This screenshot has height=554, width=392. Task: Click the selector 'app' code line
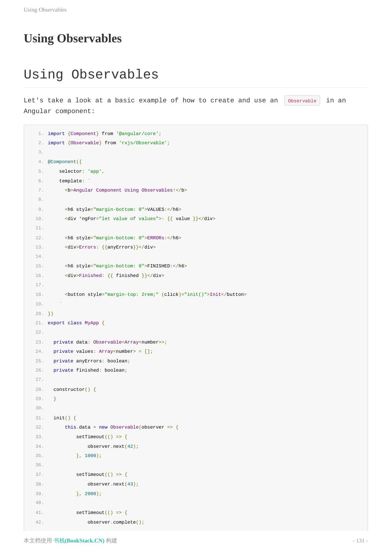pyautogui.click(x=82, y=171)
